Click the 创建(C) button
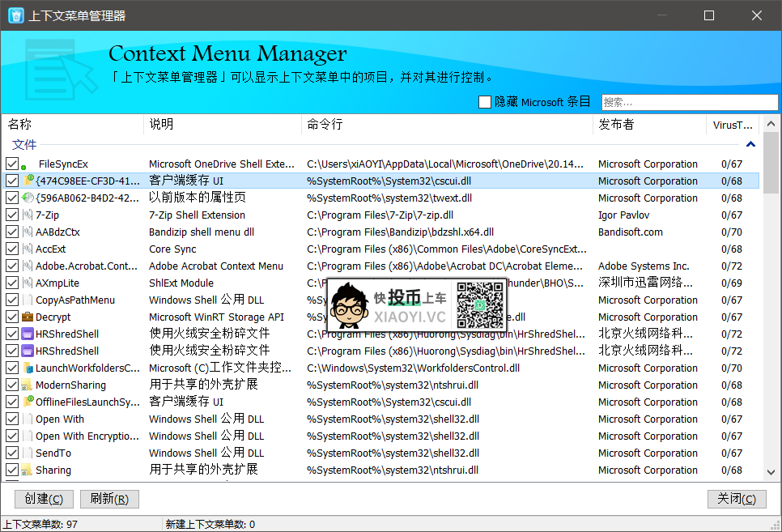 [45, 499]
